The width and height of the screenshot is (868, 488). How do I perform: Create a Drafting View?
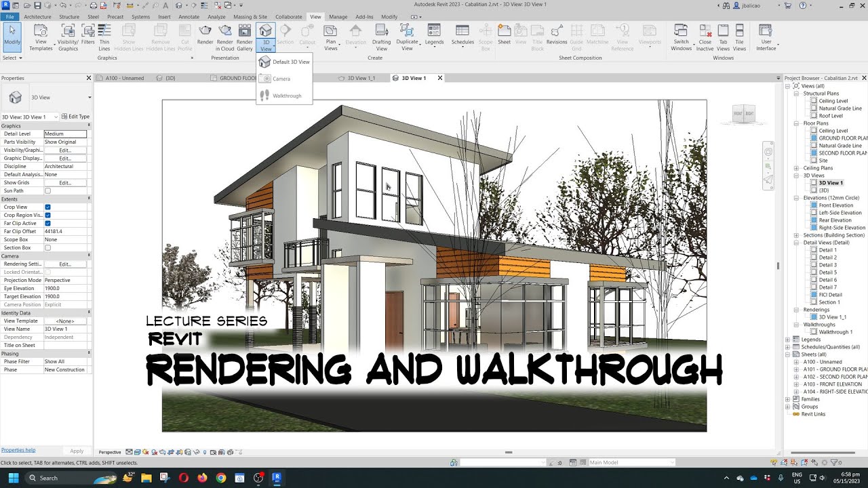382,37
